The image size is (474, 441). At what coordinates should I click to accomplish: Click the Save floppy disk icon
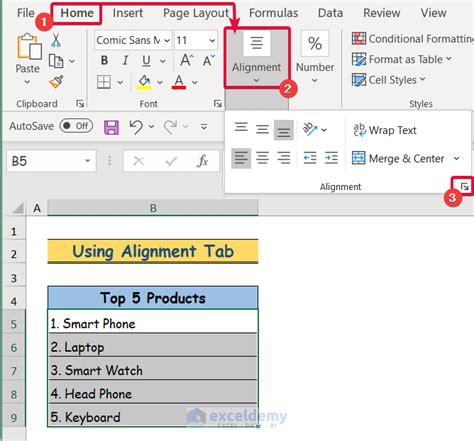(x=111, y=127)
